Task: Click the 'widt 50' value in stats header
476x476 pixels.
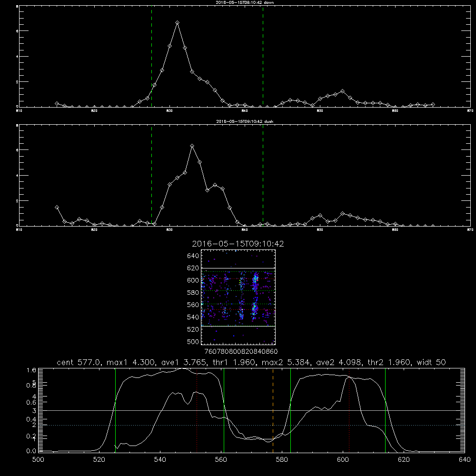Action: [431, 362]
